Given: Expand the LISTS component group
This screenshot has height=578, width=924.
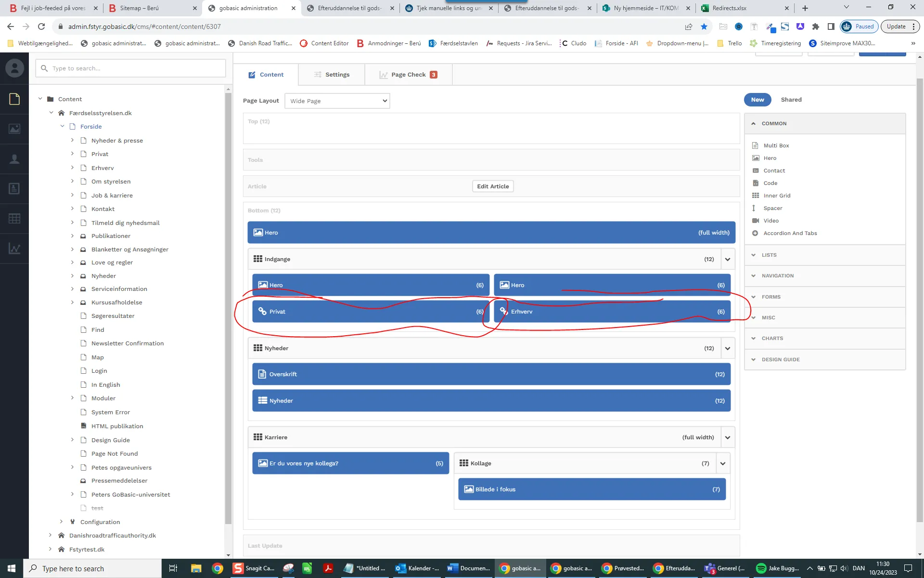Looking at the screenshot, I should 769,255.
